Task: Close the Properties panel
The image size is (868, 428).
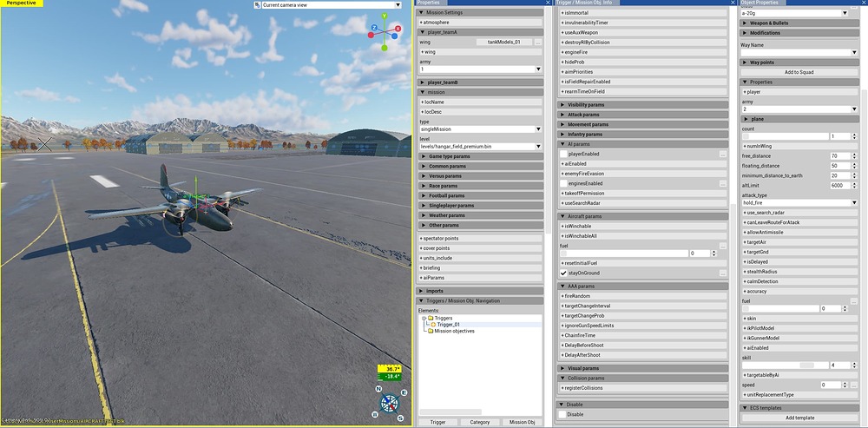Action: [548, 3]
